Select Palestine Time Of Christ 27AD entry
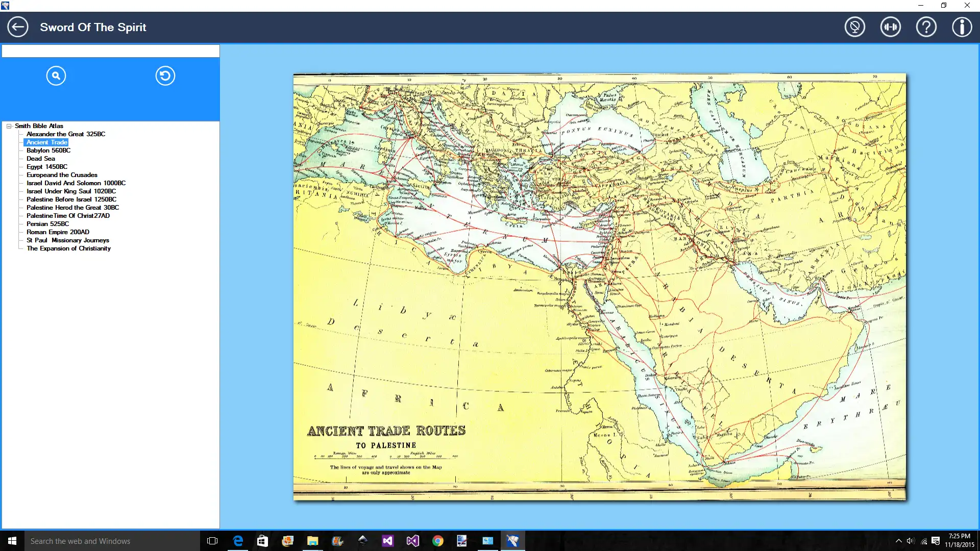980x551 pixels. (x=67, y=215)
